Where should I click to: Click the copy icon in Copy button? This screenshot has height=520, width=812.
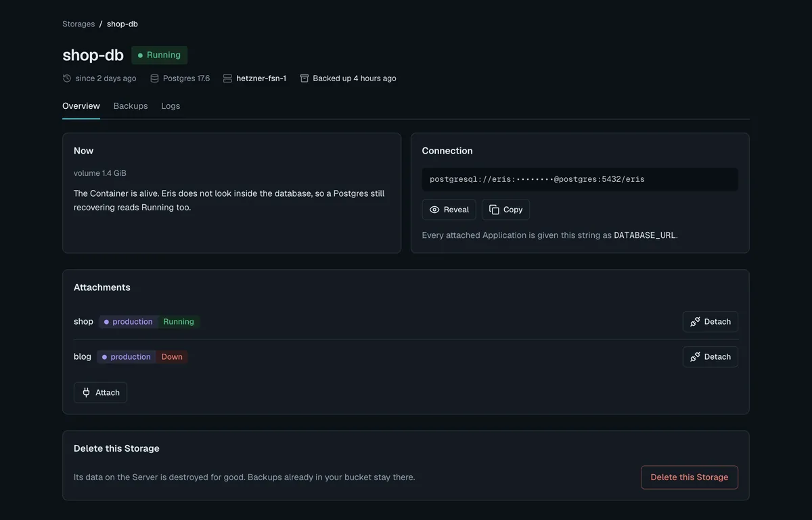[x=494, y=210]
